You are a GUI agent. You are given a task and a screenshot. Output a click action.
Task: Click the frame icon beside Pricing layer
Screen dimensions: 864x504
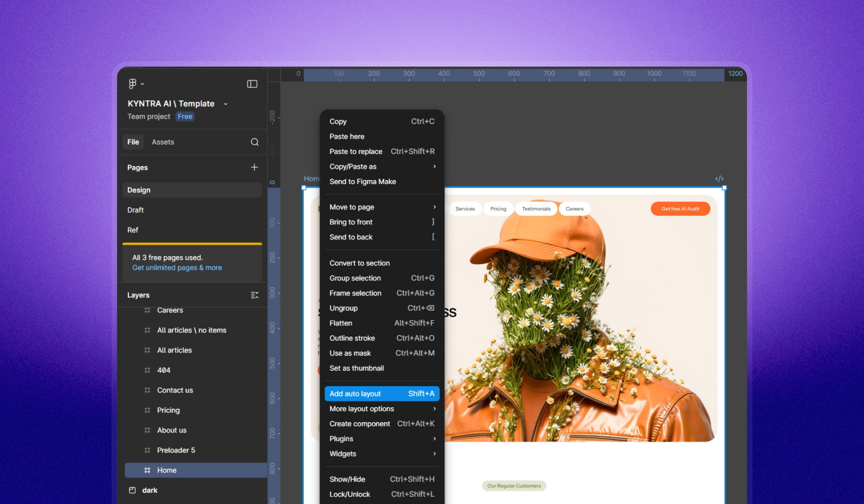pyautogui.click(x=147, y=410)
